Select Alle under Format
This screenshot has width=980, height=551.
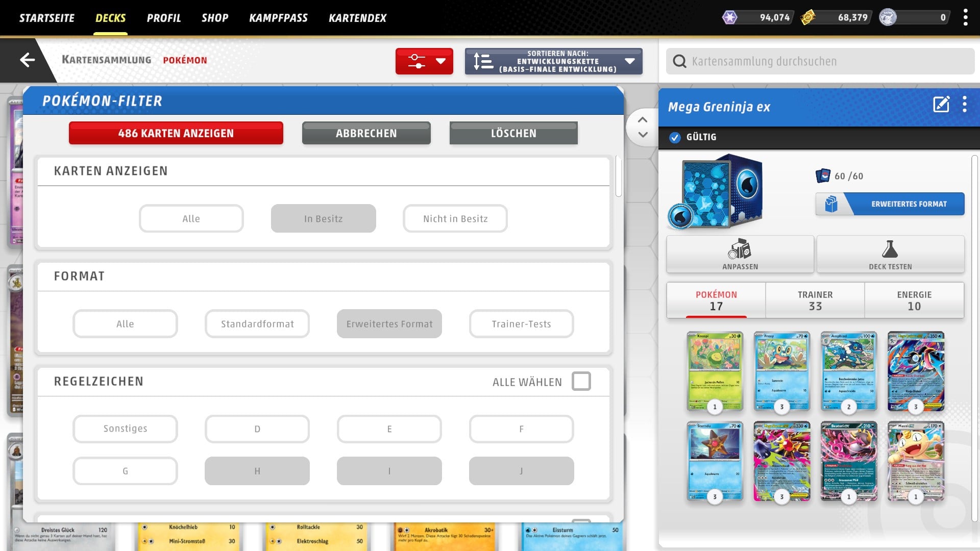[125, 323]
